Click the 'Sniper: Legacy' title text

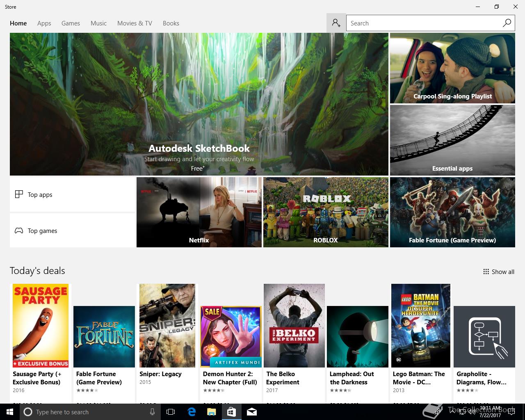[160, 374]
